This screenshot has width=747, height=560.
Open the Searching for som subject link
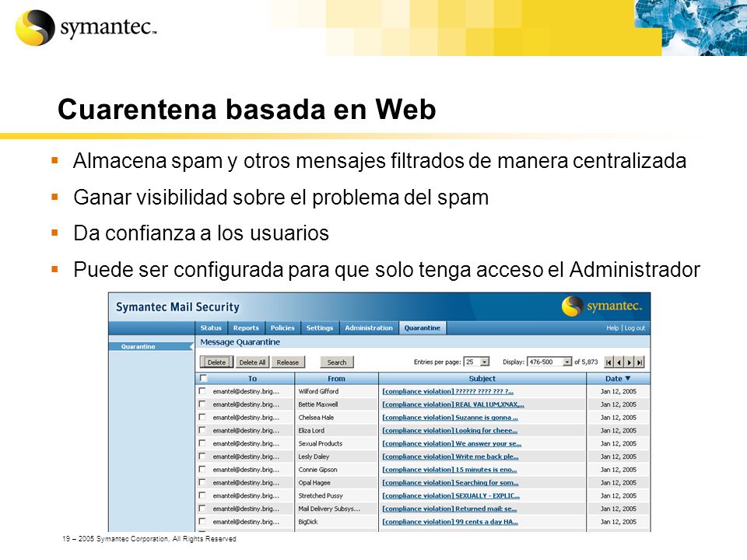point(451,483)
